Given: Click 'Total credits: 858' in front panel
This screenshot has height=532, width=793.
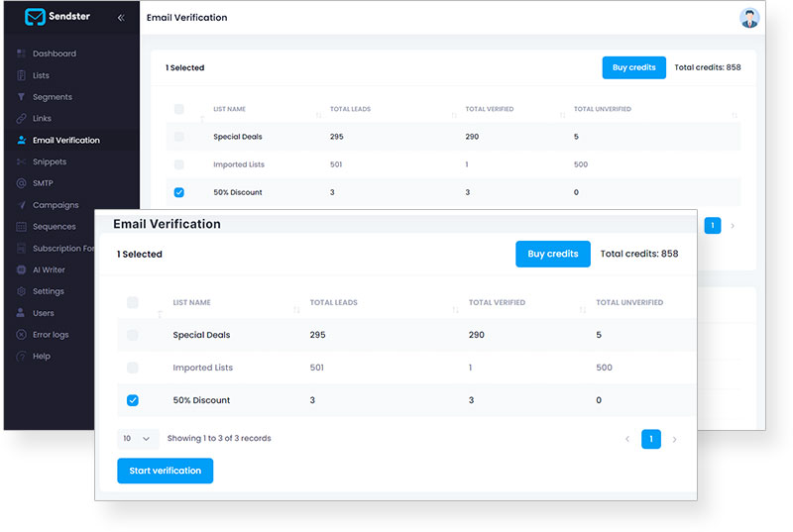Looking at the screenshot, I should coord(639,254).
